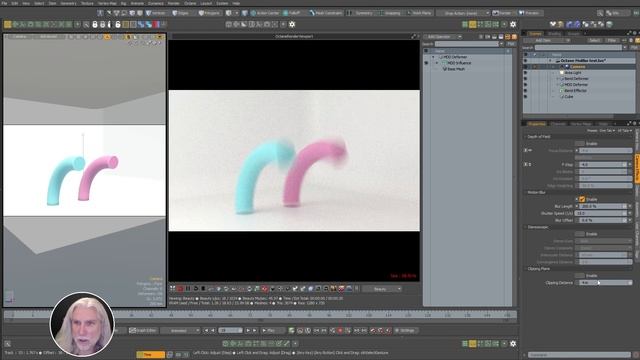Toggle Clipping Plane Enable checkbox

tap(580, 276)
